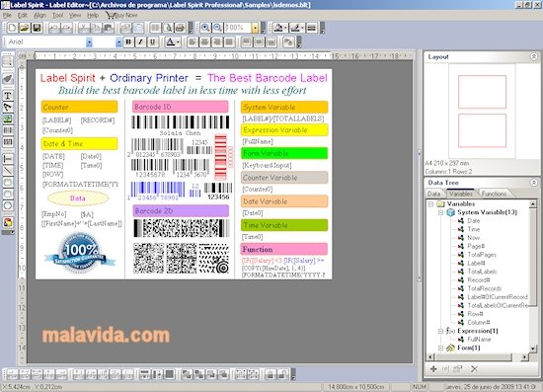Select the TotalRecords system variable
Viewport: 543px width, 392px height.
[485, 288]
